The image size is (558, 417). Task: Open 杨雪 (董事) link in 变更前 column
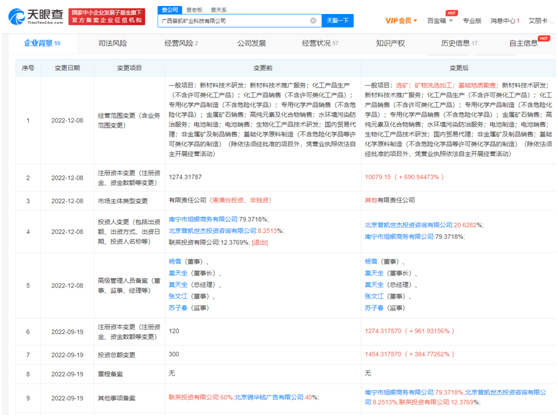coord(175,262)
